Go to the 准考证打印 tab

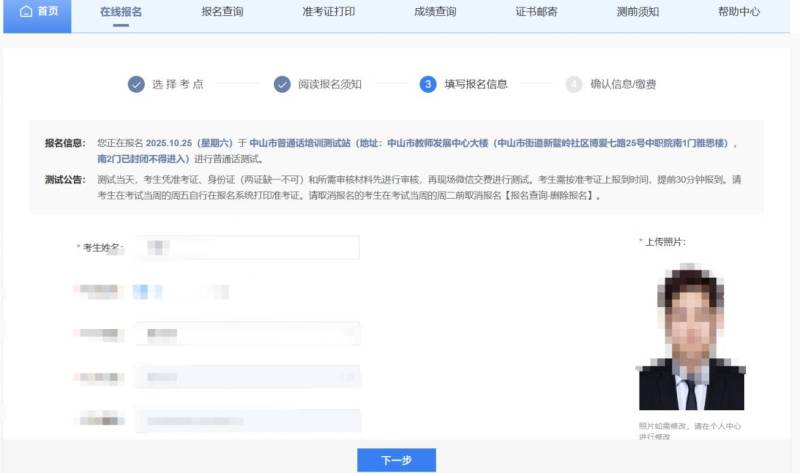327,13
